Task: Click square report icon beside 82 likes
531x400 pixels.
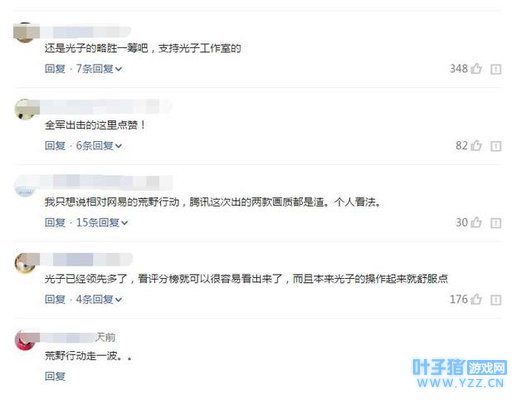Action: click(496, 146)
